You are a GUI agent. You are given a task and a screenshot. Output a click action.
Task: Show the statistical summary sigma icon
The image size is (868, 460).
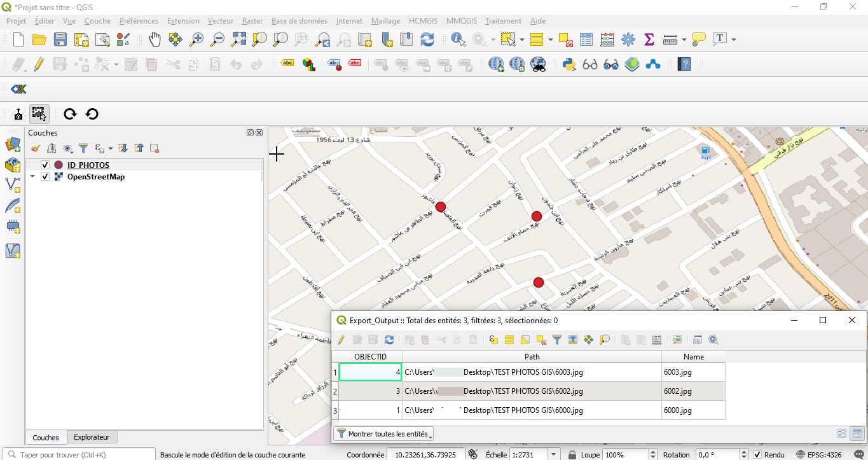pyautogui.click(x=649, y=39)
